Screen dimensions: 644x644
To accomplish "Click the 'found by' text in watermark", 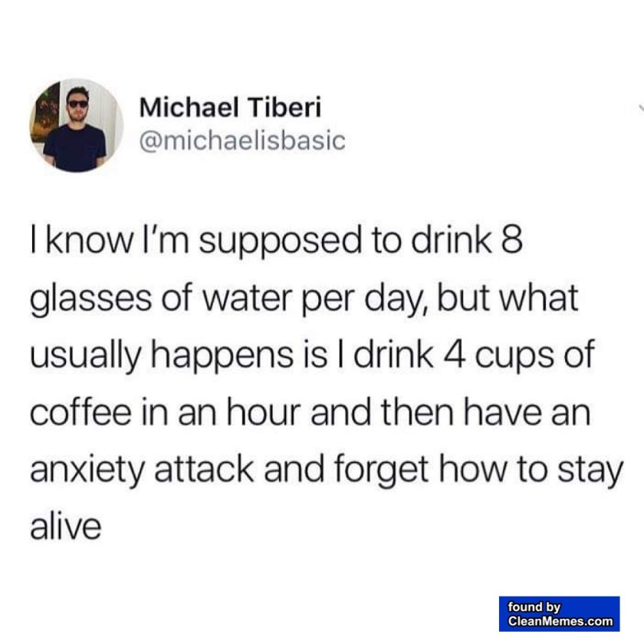I will point(534,607).
